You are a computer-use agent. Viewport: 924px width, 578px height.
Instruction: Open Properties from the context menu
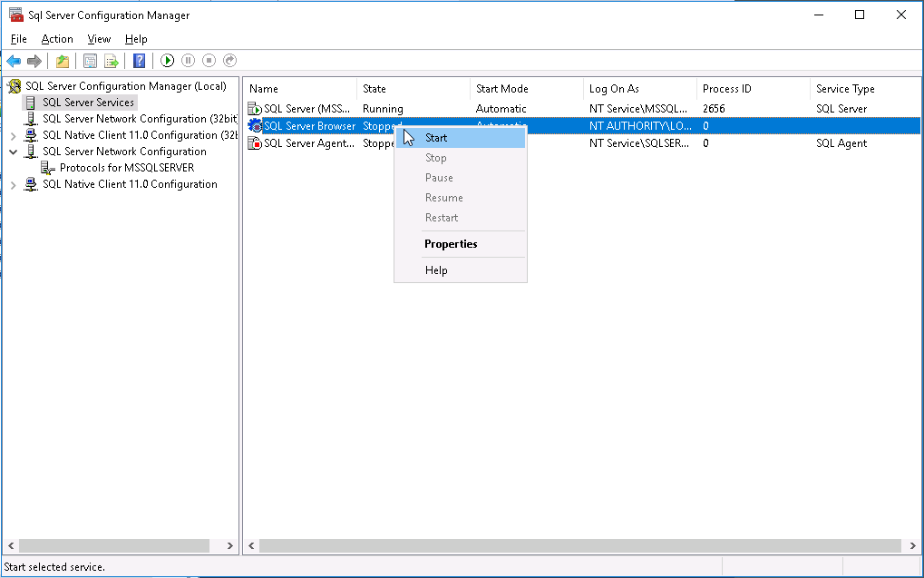[x=461, y=244]
